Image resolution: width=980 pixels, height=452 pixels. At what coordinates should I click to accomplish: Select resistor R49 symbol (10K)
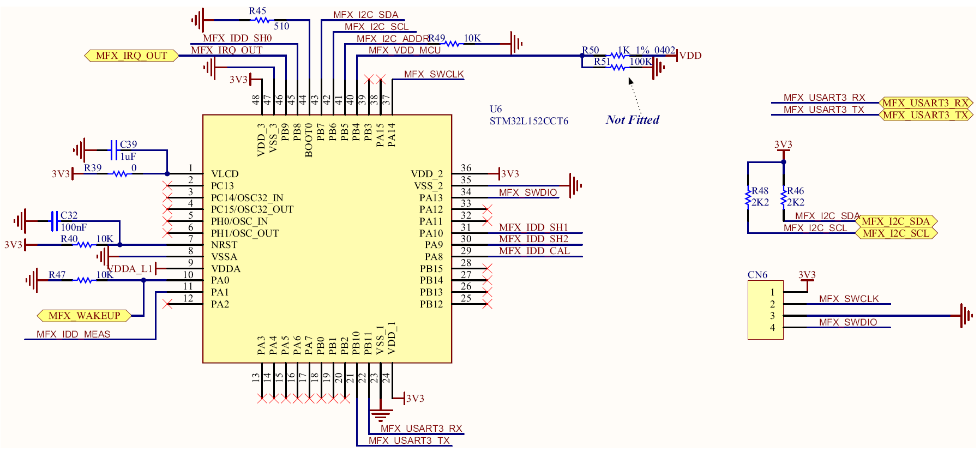452,44
